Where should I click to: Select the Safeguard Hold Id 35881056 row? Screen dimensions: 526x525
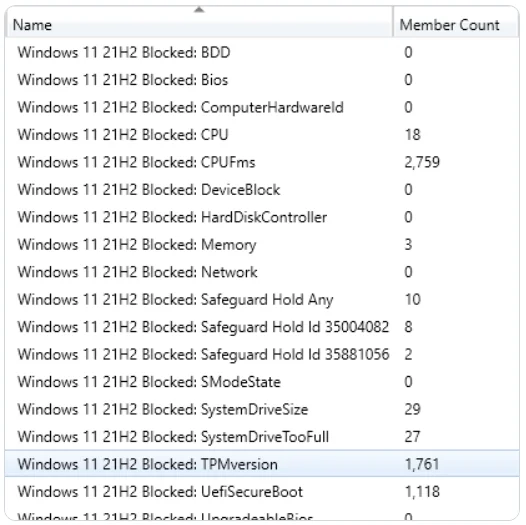(262, 355)
